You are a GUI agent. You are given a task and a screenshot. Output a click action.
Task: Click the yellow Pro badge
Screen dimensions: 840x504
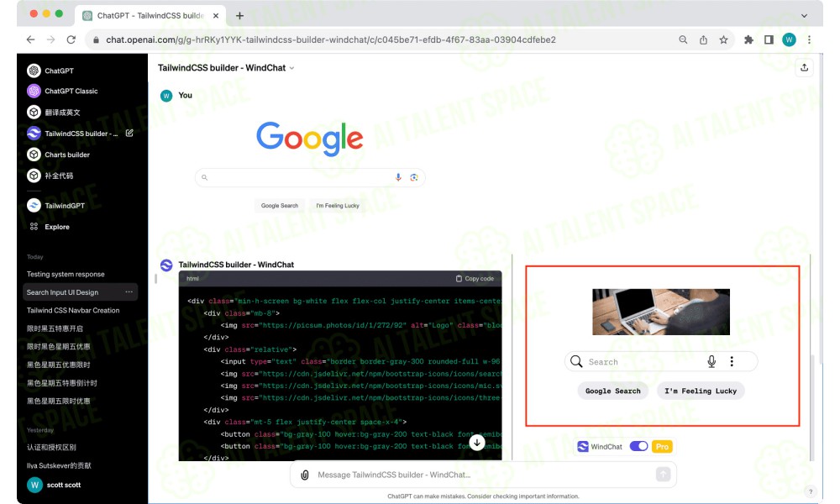coord(662,447)
